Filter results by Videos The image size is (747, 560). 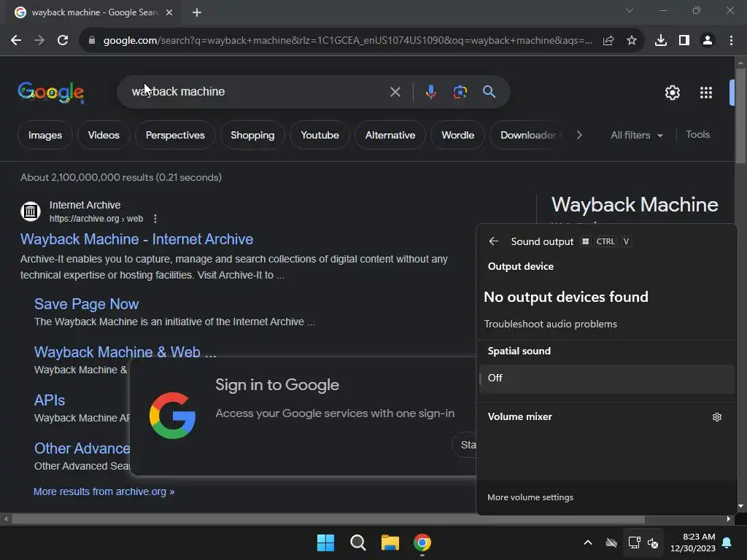pyautogui.click(x=104, y=135)
